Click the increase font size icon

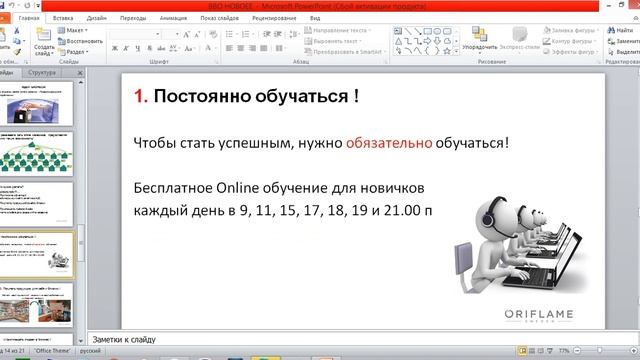pos(187,35)
